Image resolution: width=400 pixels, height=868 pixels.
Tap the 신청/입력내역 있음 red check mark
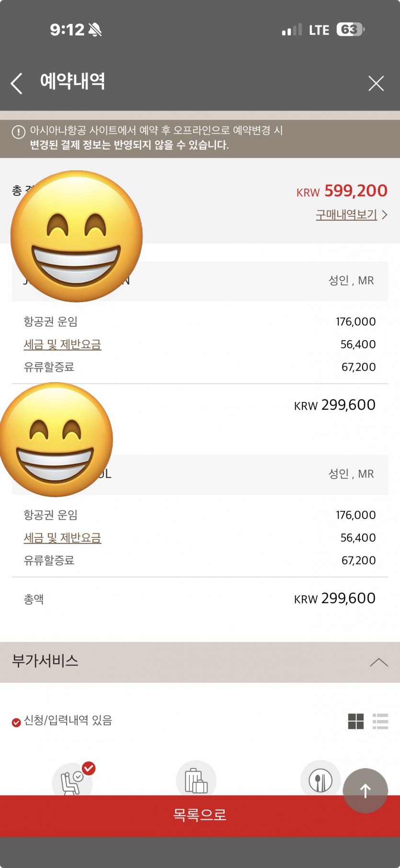pos(16,722)
